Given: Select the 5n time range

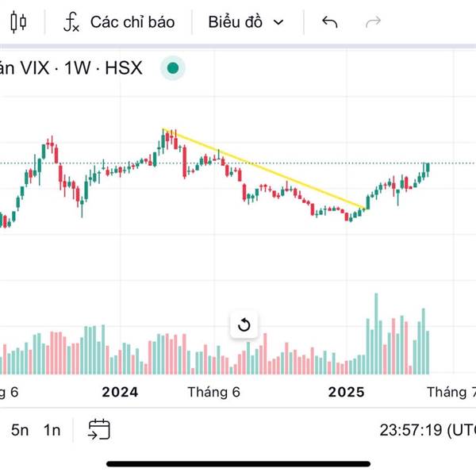Looking at the screenshot, I should coord(20,430).
